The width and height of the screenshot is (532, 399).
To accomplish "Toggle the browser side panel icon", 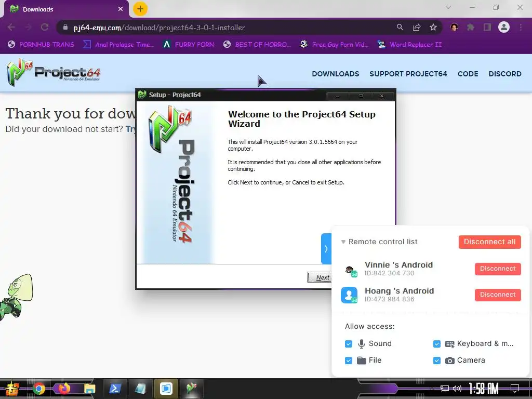I will tap(487, 27).
